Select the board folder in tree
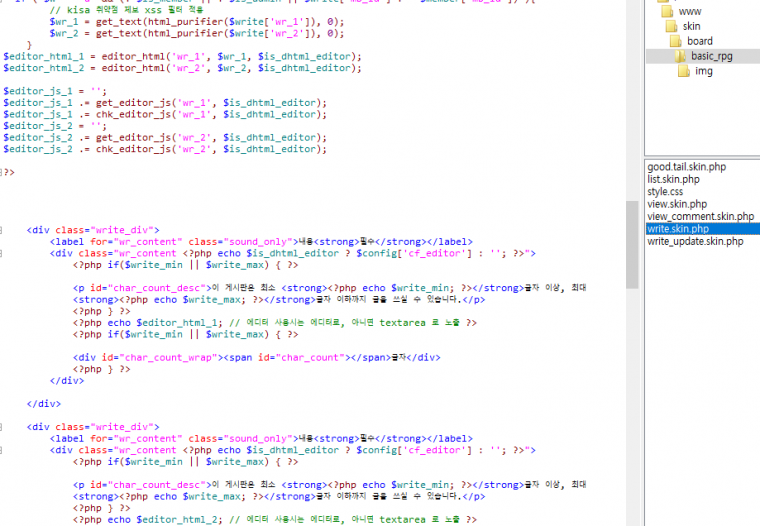 [x=699, y=41]
